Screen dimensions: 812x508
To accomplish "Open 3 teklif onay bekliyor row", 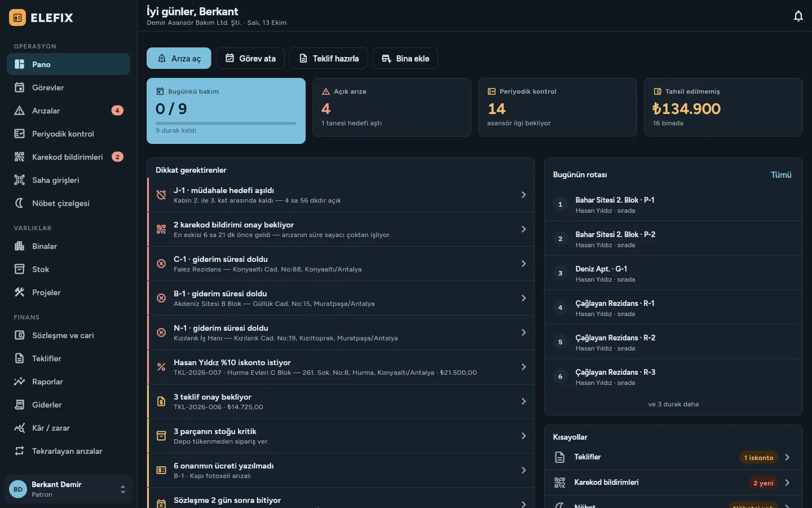I will pos(341,401).
